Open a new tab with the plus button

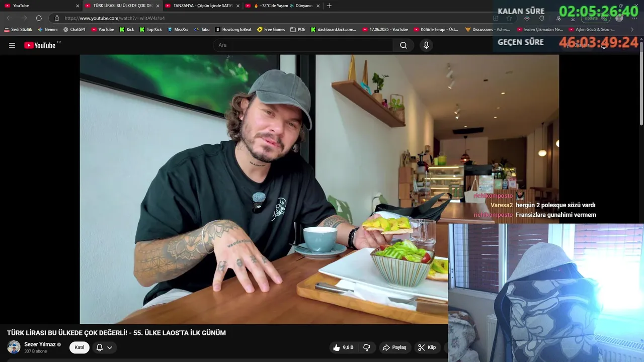[x=329, y=6]
